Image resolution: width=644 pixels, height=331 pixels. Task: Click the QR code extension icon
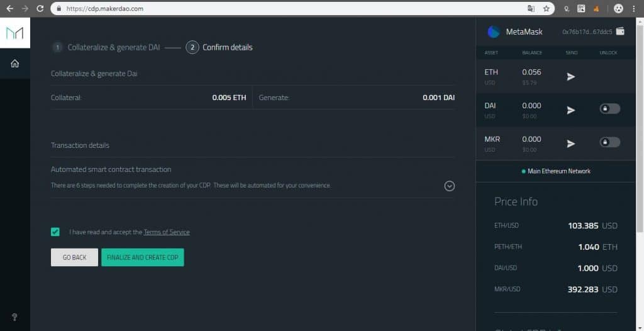[x=581, y=8]
